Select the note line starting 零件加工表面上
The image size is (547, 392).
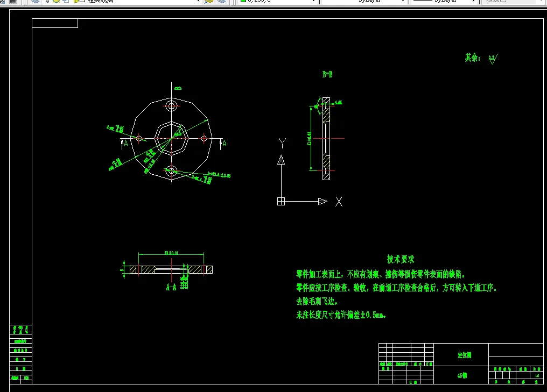click(x=381, y=274)
